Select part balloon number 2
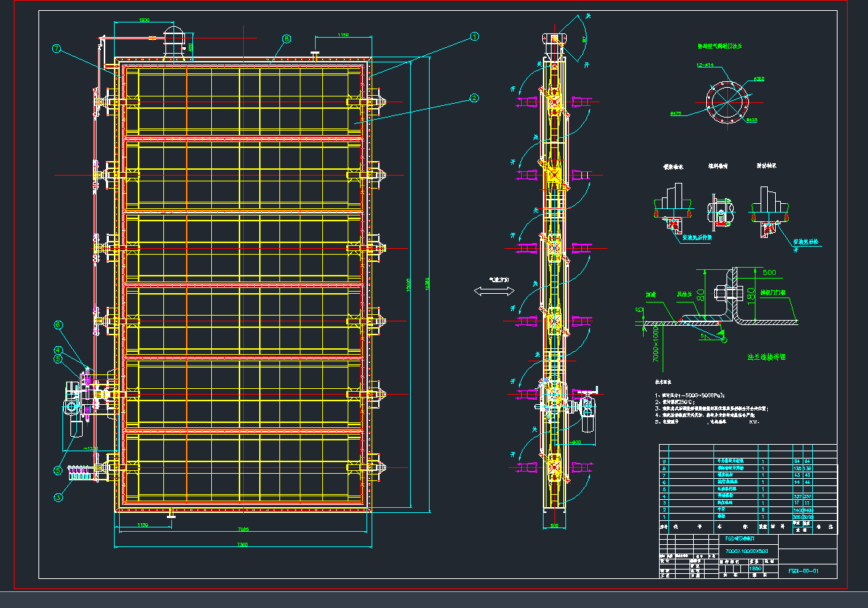 (x=474, y=97)
